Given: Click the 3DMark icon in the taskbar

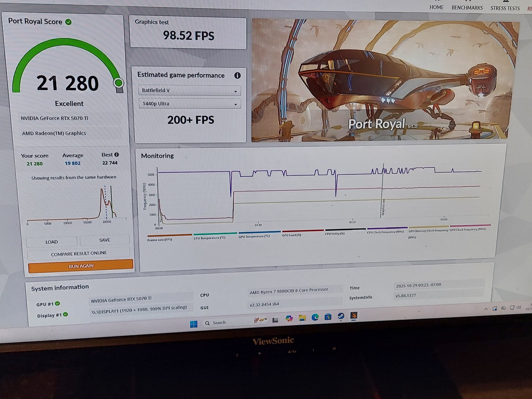Looking at the screenshot, I should click(x=354, y=316).
